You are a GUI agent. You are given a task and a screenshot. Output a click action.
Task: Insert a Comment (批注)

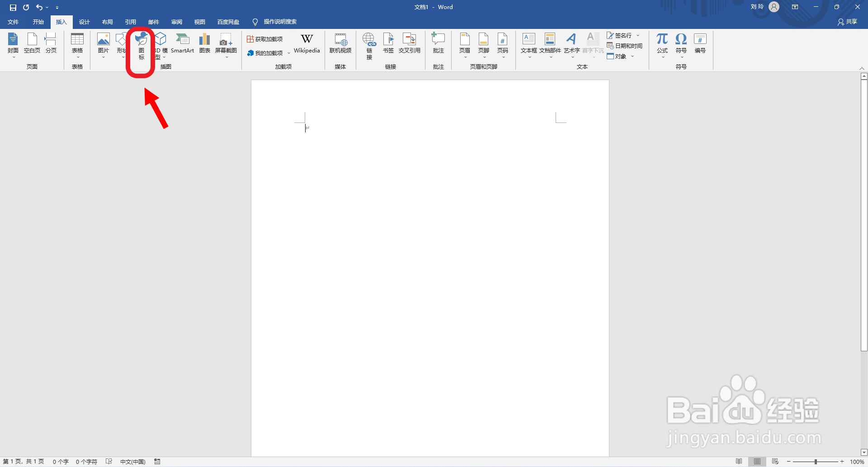tap(439, 43)
